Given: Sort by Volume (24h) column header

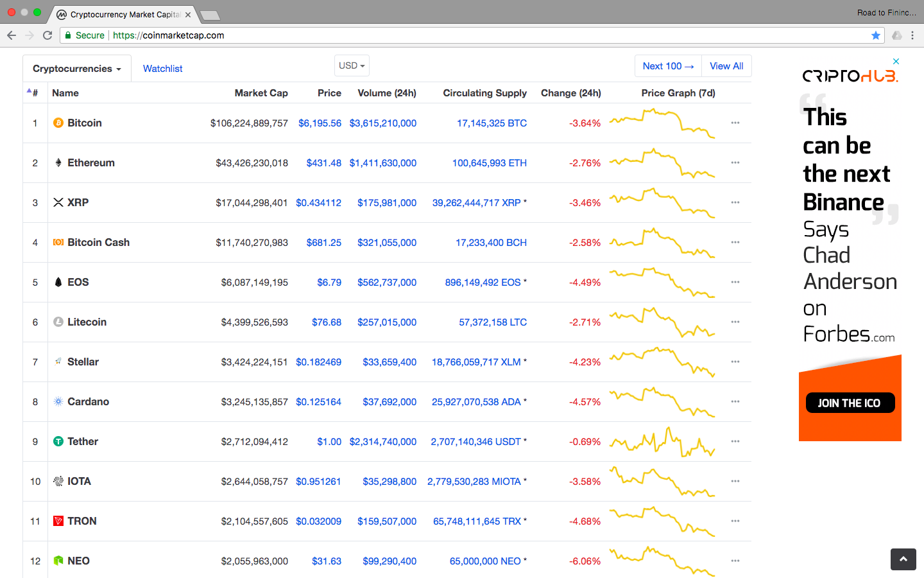Looking at the screenshot, I should click(x=387, y=93).
